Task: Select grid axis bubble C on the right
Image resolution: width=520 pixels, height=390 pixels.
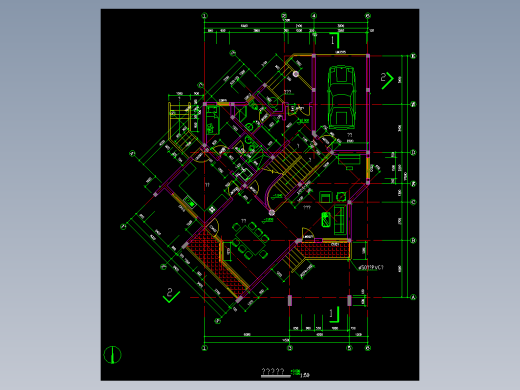Action: [x=413, y=202]
